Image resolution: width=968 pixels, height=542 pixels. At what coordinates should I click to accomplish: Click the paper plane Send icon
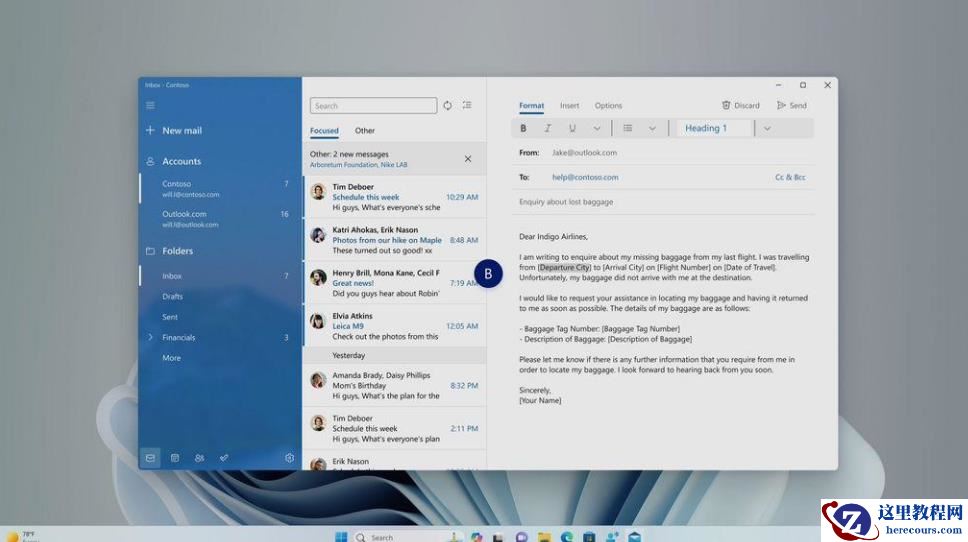[x=781, y=106]
